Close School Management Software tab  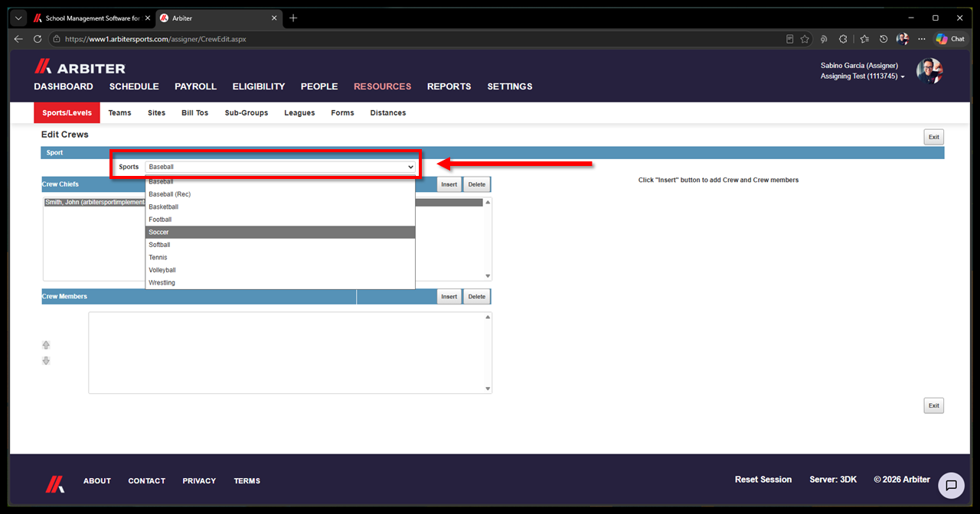tap(147, 18)
